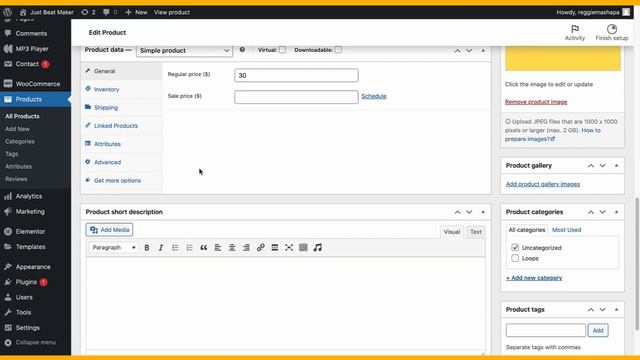Select the Inventory product data tab
Screen dimensions: 640x360
[122, 89]
